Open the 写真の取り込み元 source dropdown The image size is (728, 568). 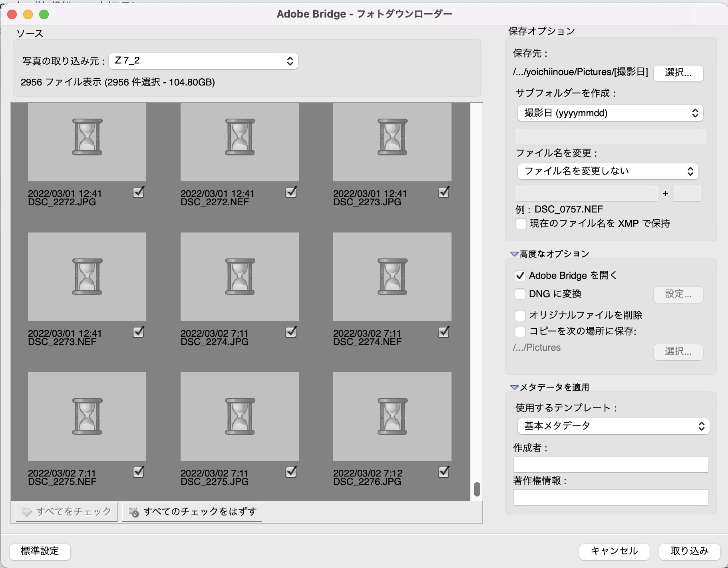pyautogui.click(x=203, y=61)
